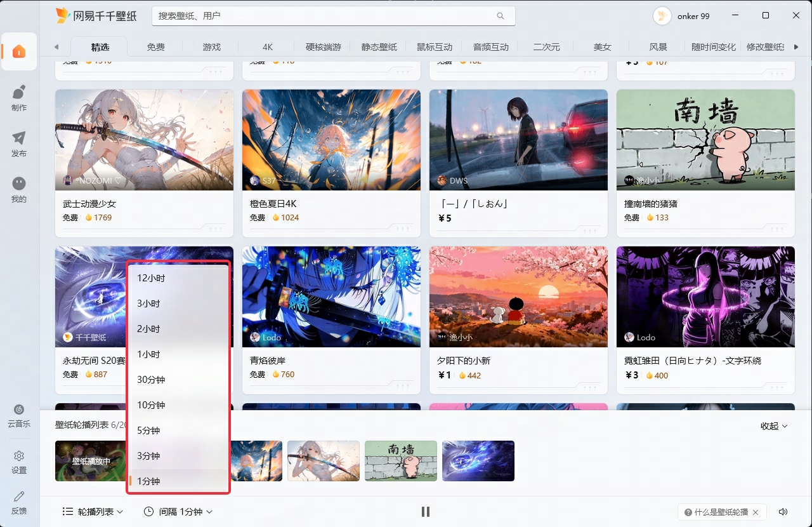Close the 什么是壁纸轮播 hint
The height and width of the screenshot is (527, 812).
tap(756, 512)
